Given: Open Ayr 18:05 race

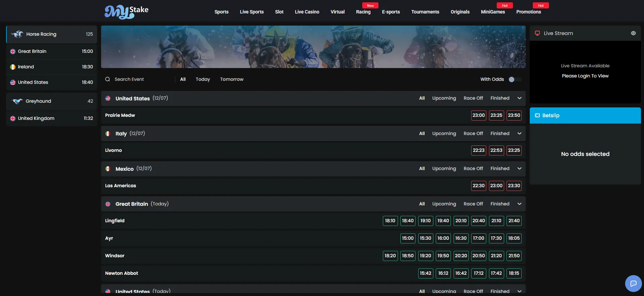Looking at the screenshot, I should (514, 238).
